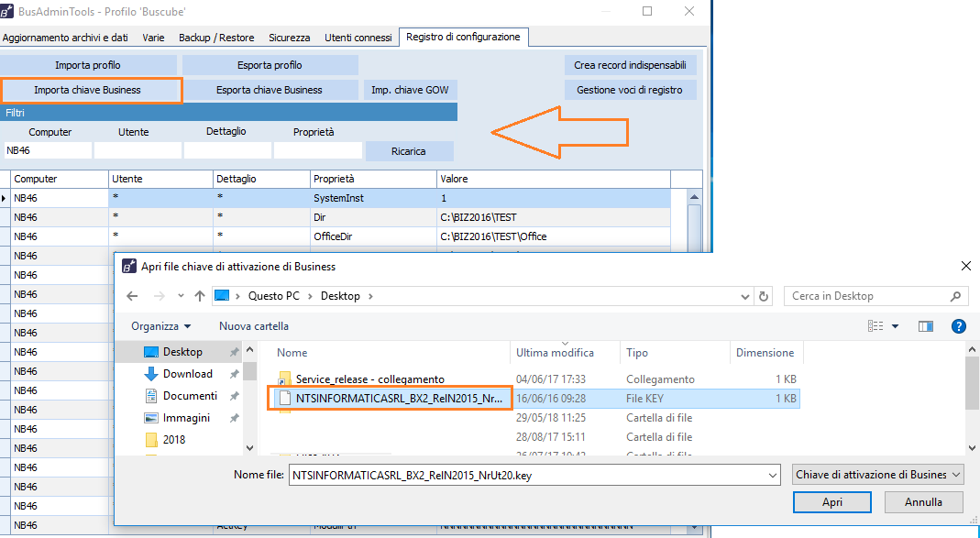Go up one folder level arrow
980x538 pixels.
199,296
